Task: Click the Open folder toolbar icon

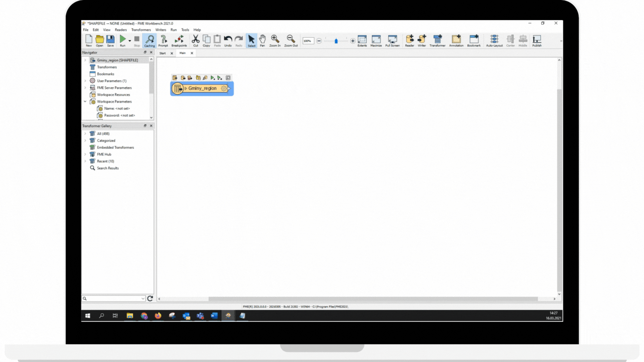Action: (x=99, y=41)
